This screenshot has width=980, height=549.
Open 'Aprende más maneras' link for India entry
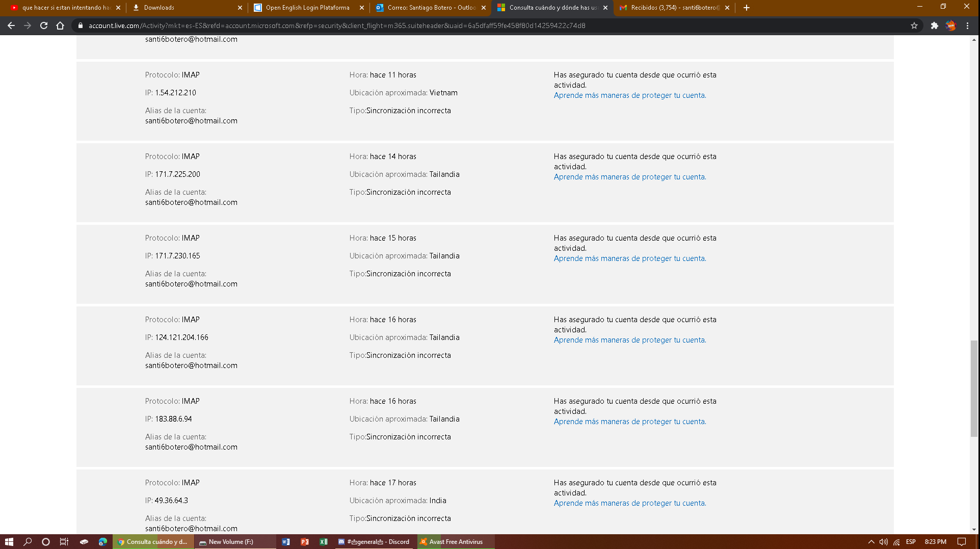click(x=630, y=503)
